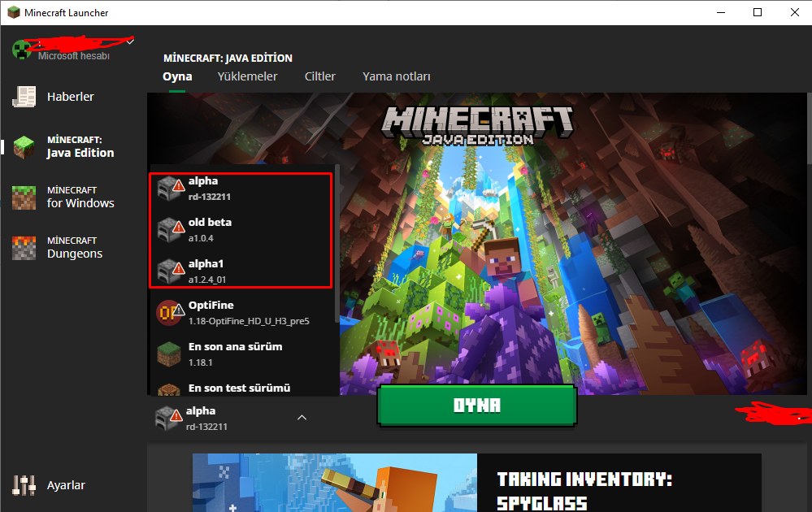Select alpha1 a1.2.4_01 installation
Viewport: 812px width, 512px height.
(242, 271)
